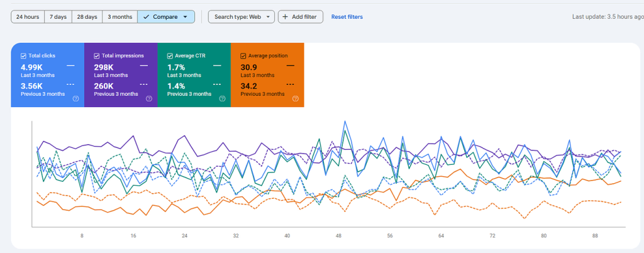
Task: Click the 30.9 average position value
Action: (x=249, y=67)
